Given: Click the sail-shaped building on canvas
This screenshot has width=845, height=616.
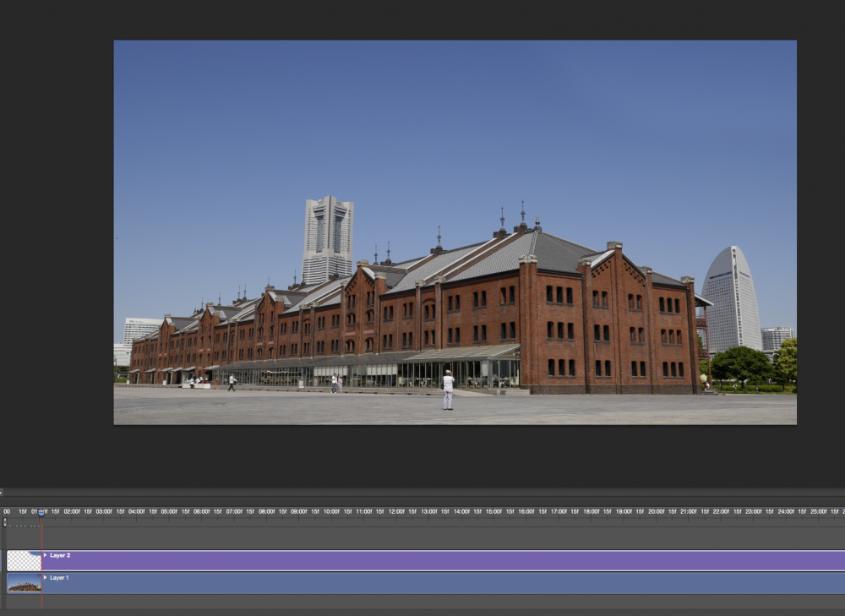Looking at the screenshot, I should coord(731,298).
